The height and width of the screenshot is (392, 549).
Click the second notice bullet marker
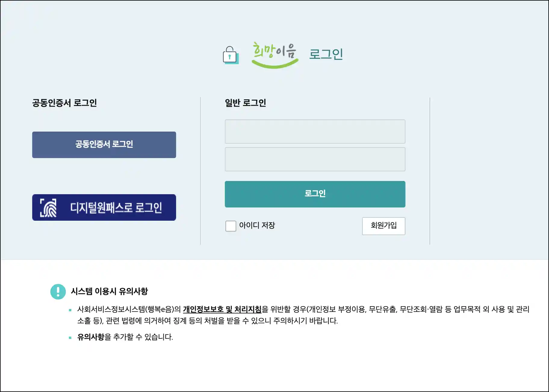[x=70, y=338]
